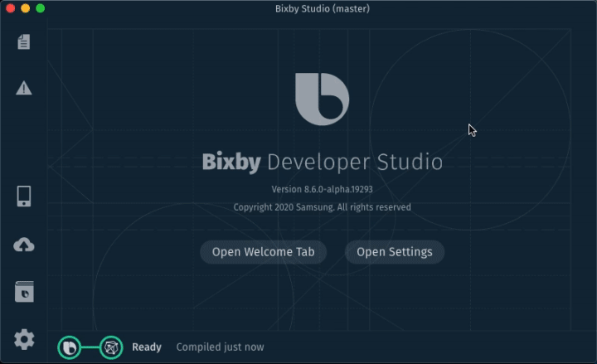Show the Warnings and Errors panel icon
This screenshot has width=597, height=364.
(x=23, y=88)
